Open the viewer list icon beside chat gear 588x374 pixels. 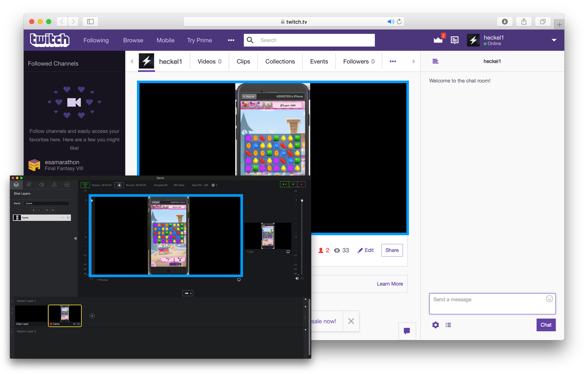448,325
